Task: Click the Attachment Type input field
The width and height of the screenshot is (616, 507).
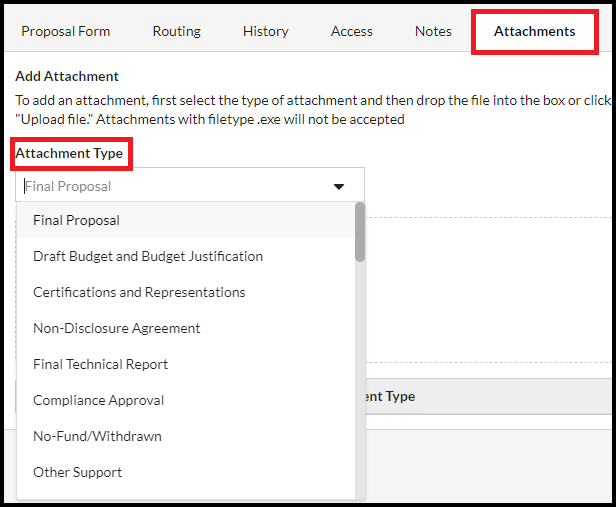Action: tap(170, 186)
